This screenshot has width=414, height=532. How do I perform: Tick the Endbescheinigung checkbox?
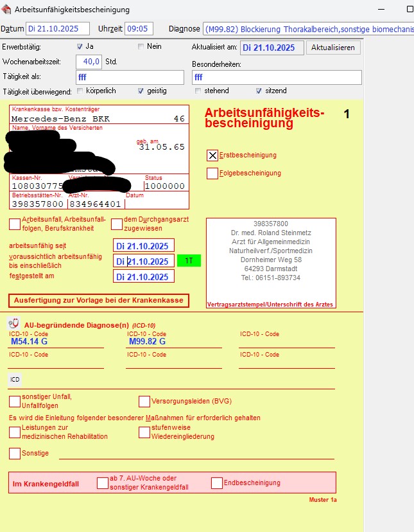click(217, 483)
